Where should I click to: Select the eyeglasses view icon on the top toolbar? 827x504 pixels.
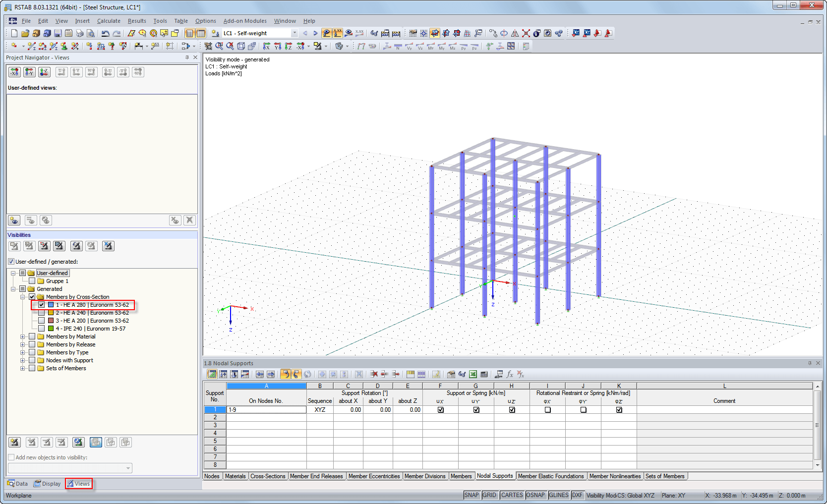click(x=374, y=33)
